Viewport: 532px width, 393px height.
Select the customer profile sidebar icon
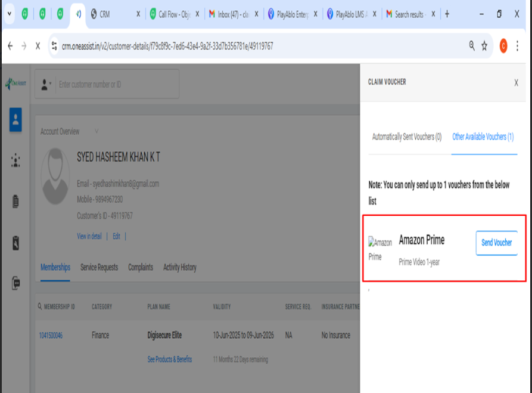click(15, 119)
